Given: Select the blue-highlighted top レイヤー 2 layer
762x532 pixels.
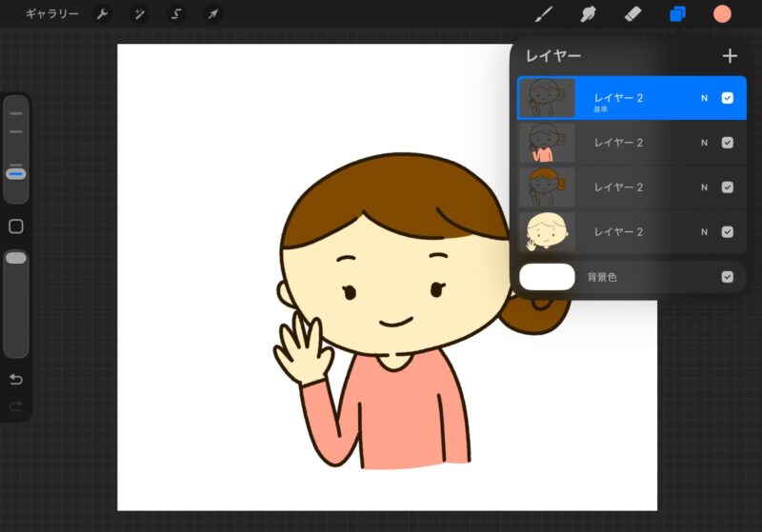Looking at the screenshot, I should click(x=632, y=98).
